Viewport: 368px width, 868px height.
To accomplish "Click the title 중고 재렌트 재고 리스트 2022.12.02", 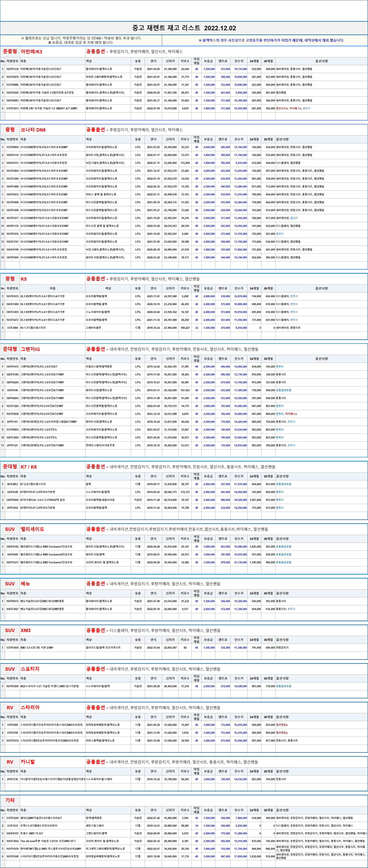I will tap(184, 28).
